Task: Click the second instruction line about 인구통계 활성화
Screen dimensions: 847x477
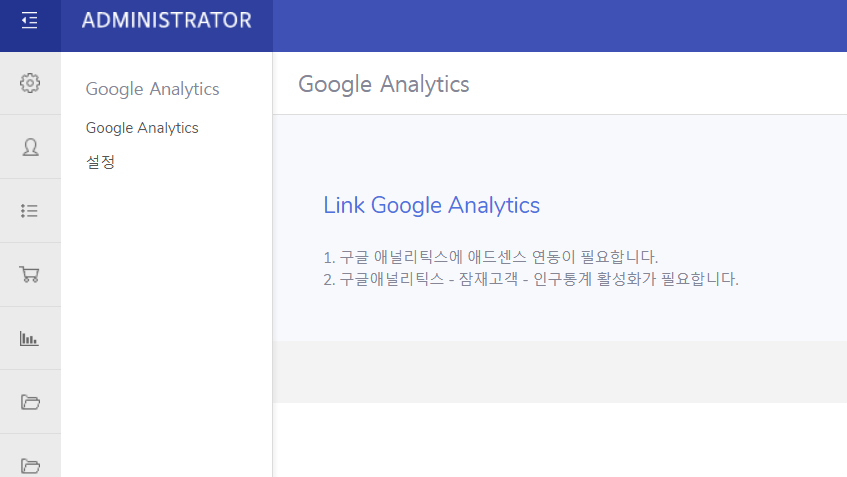Action: click(530, 279)
